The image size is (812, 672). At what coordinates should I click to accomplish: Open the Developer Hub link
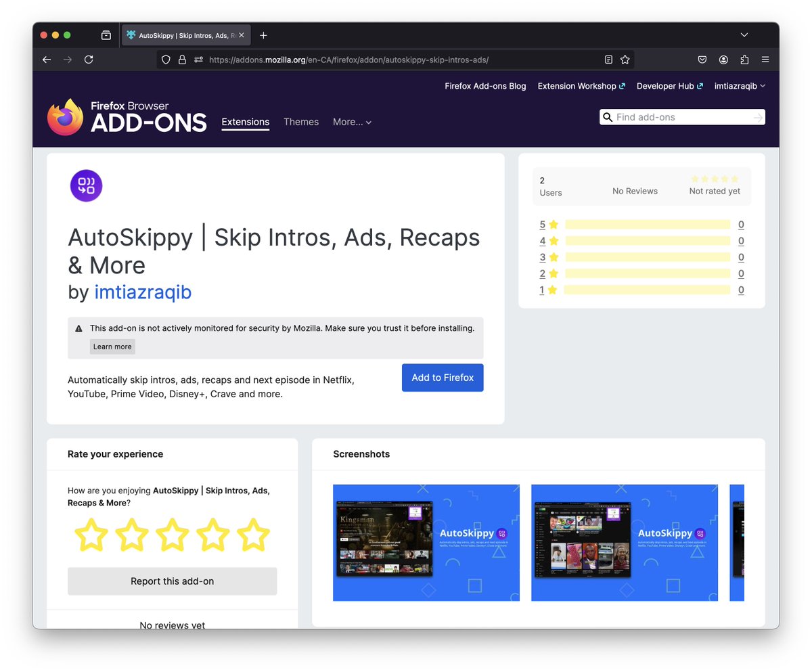click(x=670, y=86)
